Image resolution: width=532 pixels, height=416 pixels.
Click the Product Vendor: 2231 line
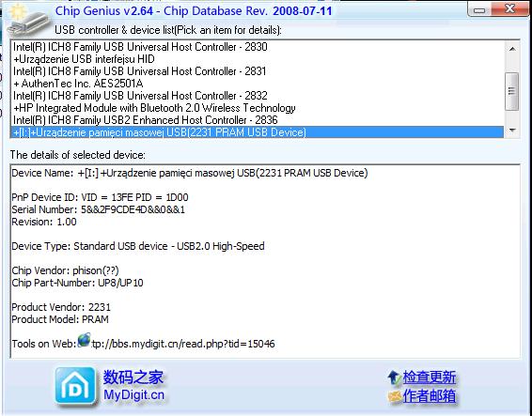61,307
